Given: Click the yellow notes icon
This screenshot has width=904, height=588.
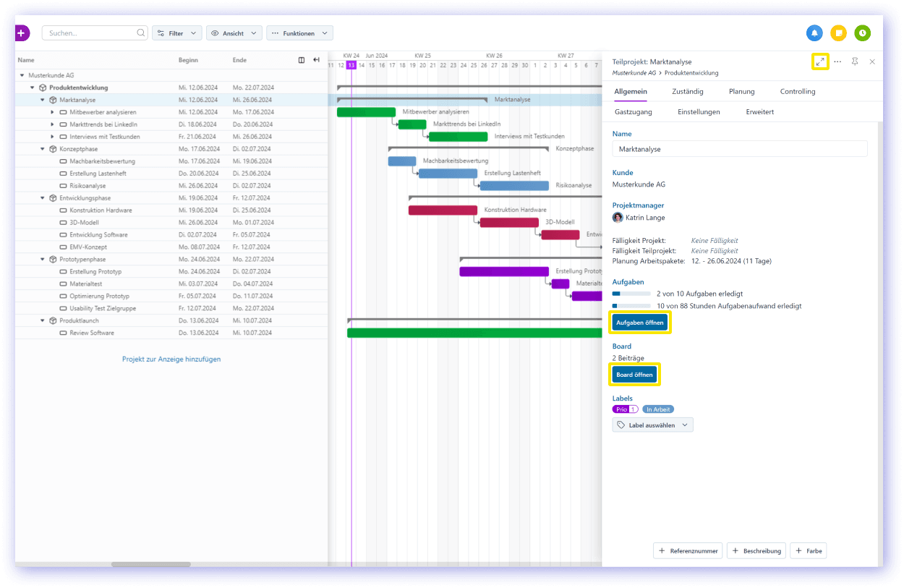Looking at the screenshot, I should point(838,33).
